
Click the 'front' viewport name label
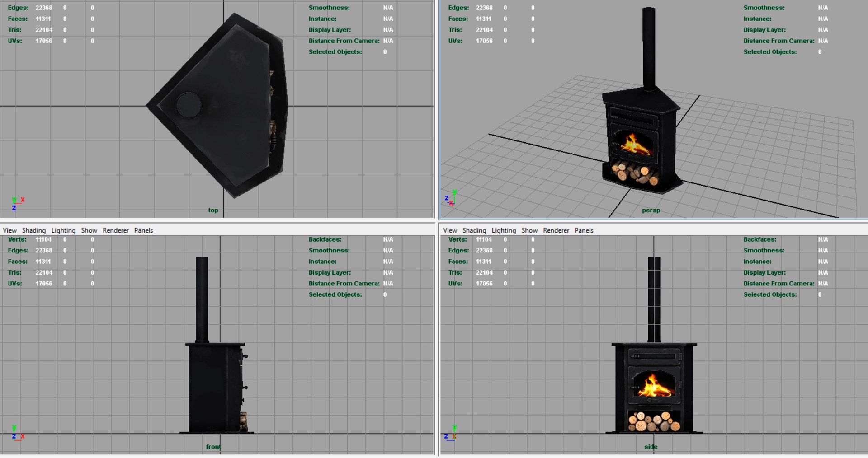click(x=213, y=447)
